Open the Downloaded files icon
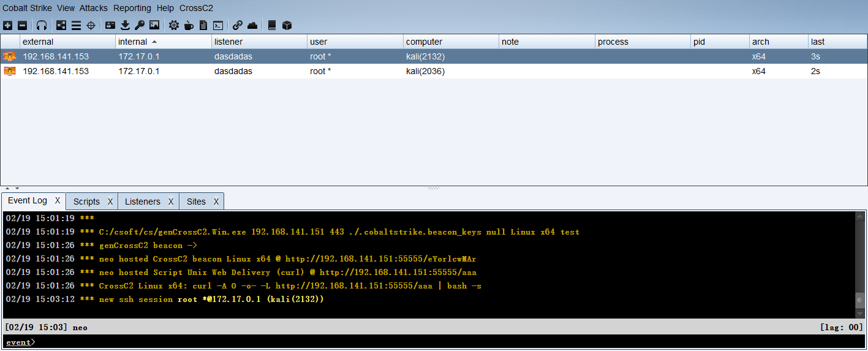The height and width of the screenshot is (351, 868). tap(125, 25)
